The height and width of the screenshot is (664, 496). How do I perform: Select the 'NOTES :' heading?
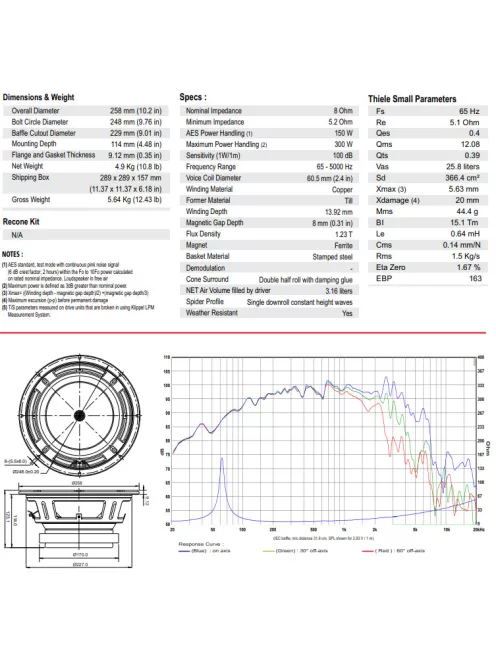pyautogui.click(x=12, y=254)
